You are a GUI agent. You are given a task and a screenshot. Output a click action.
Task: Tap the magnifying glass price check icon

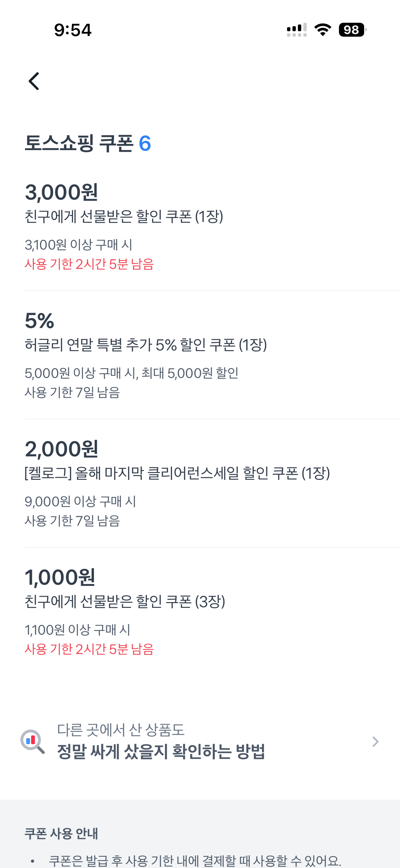click(x=33, y=741)
